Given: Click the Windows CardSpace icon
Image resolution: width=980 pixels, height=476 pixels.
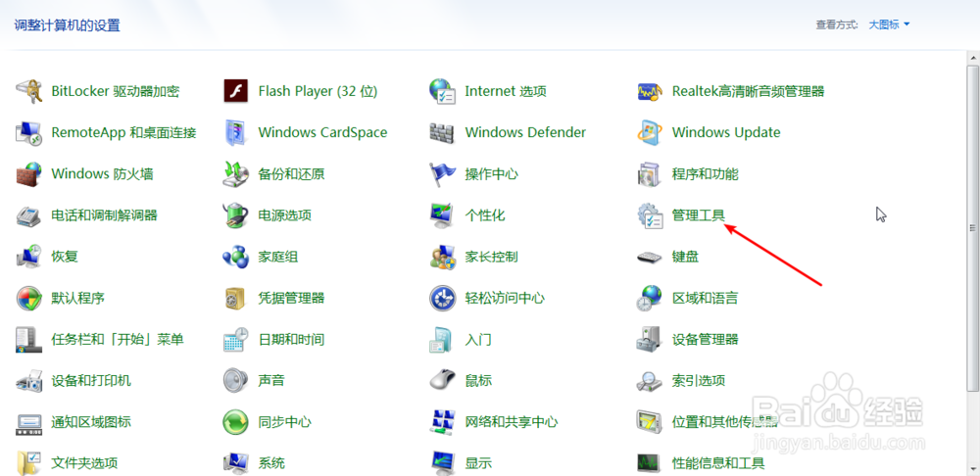Looking at the screenshot, I should pos(235,132).
